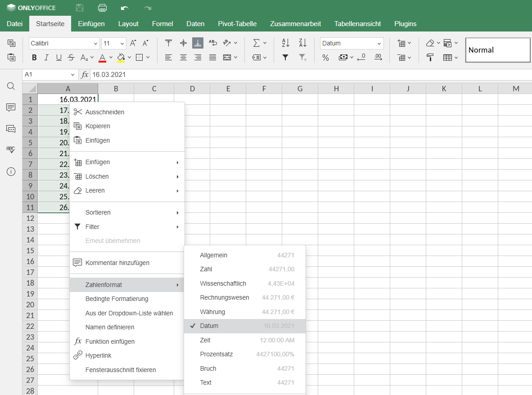Increase font size with A-up icon
The width and height of the screenshot is (532, 395).
[133, 43]
